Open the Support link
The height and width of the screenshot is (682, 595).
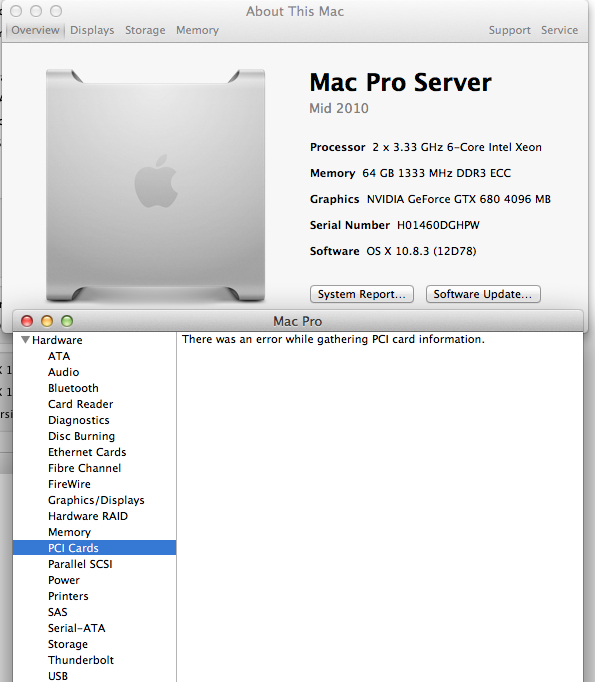click(510, 30)
